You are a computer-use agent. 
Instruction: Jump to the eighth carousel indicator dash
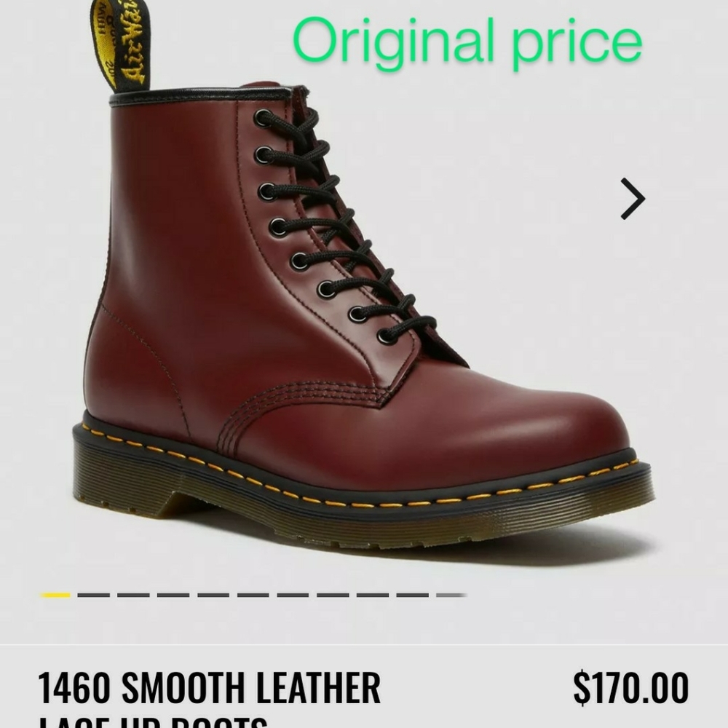pyautogui.click(x=333, y=595)
